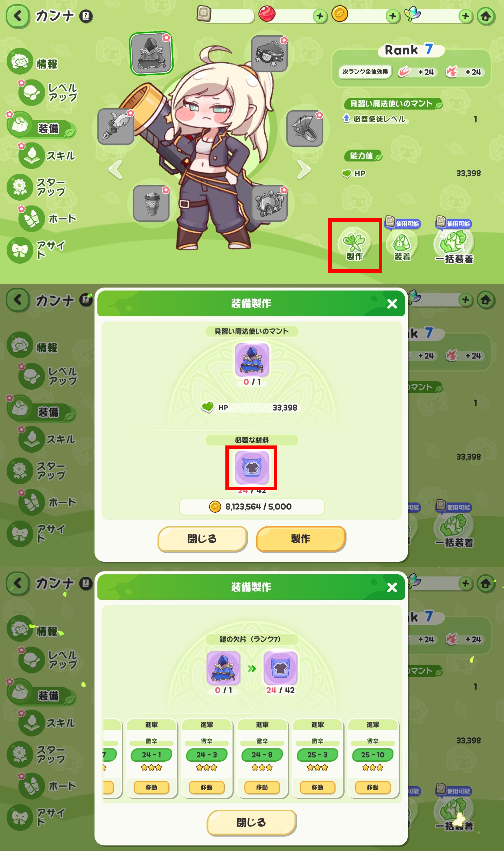Image resolution: width=504 pixels, height=851 pixels.
Task: Click 移動 on the stage 24-1 card
Action: click(152, 788)
